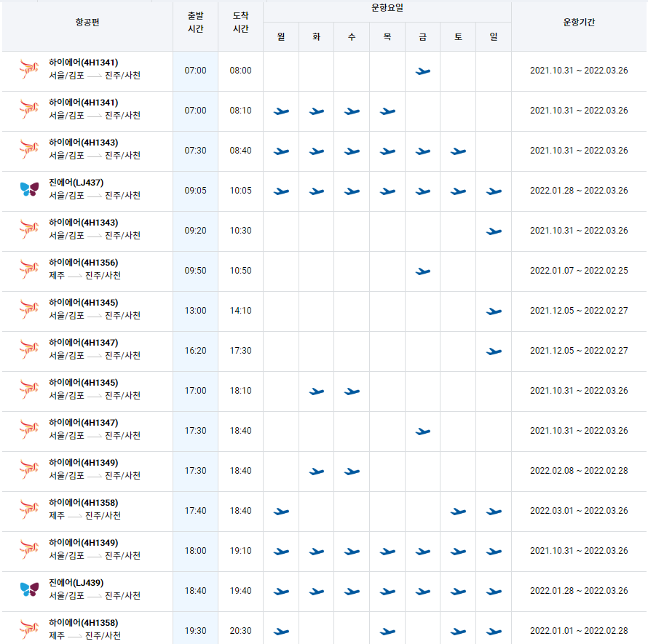Select the 운항기간 column header
This screenshot has width=648, height=644.
click(x=579, y=20)
